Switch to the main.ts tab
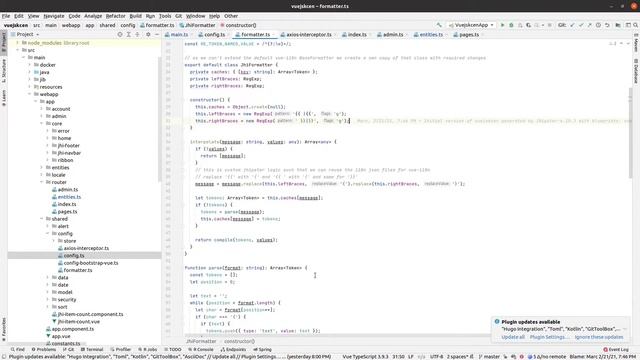 pos(177,35)
